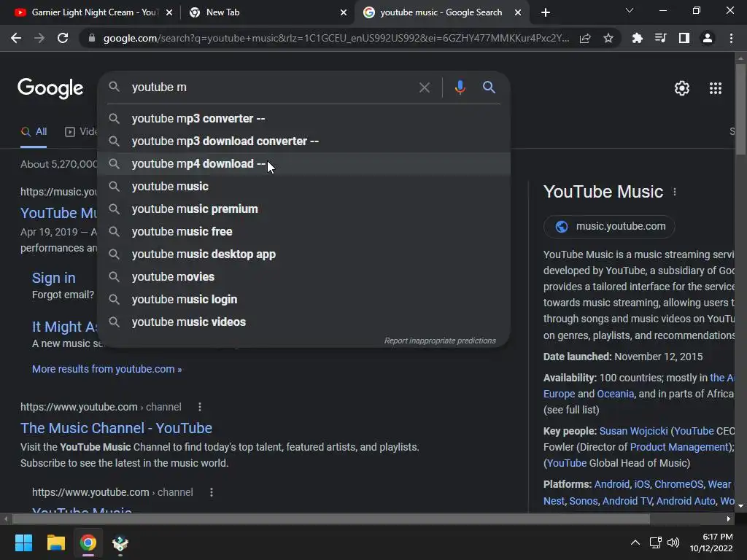The height and width of the screenshot is (560, 747).
Task: Follow the Oceania link
Action: (x=615, y=394)
